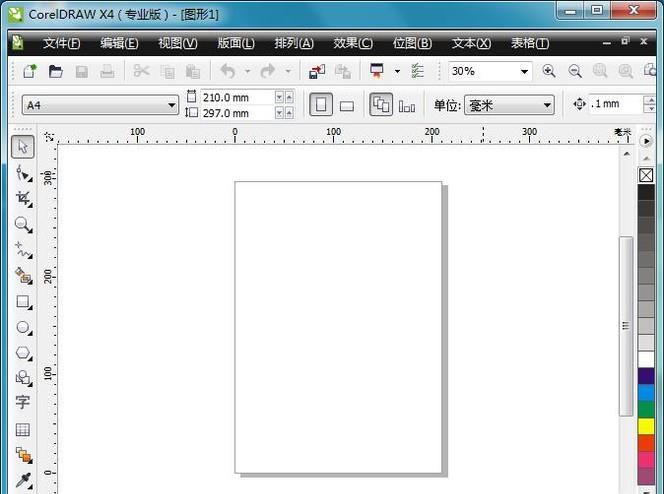
Task: Click the Zoom In magnifier button
Action: 549,72
